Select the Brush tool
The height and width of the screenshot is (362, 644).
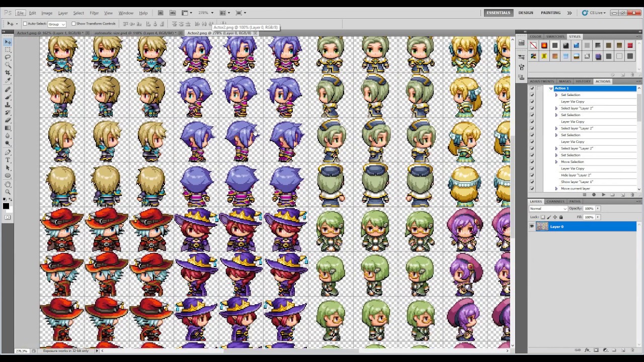click(x=8, y=97)
